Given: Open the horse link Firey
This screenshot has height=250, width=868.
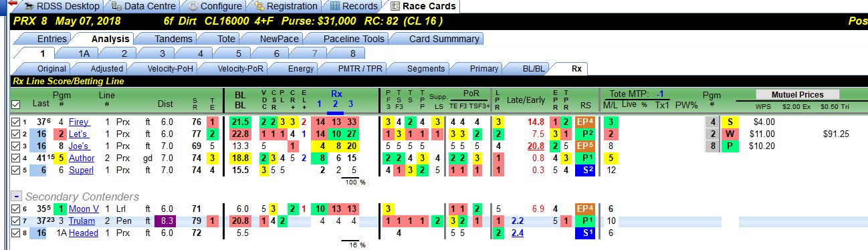Looking at the screenshot, I should pyautogui.click(x=79, y=122).
